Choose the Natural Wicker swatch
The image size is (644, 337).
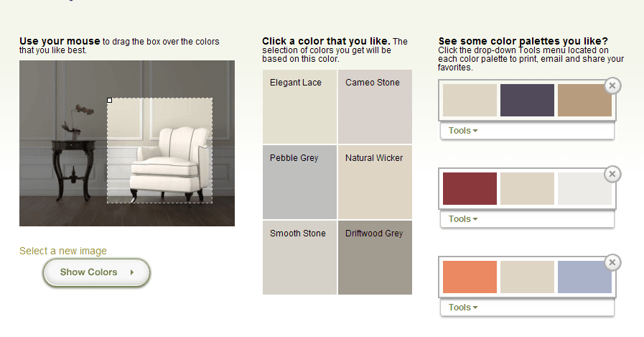click(375, 182)
